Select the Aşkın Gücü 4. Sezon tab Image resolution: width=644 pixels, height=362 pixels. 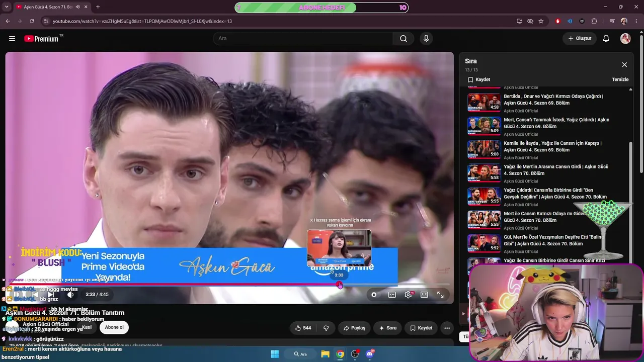coord(49,7)
